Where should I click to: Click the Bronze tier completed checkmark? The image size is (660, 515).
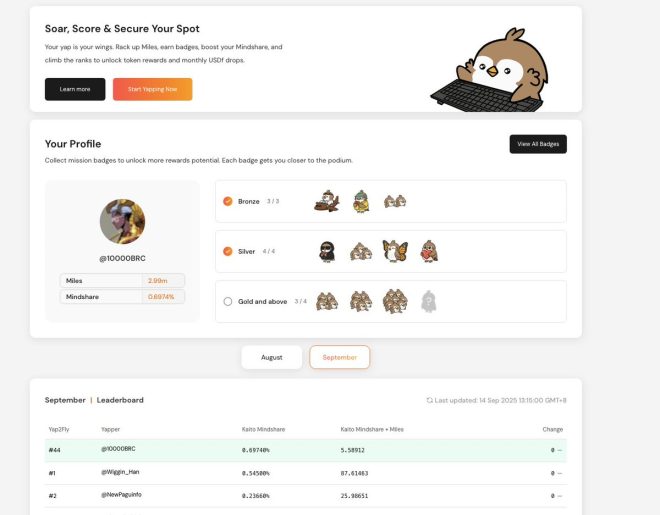pos(228,201)
